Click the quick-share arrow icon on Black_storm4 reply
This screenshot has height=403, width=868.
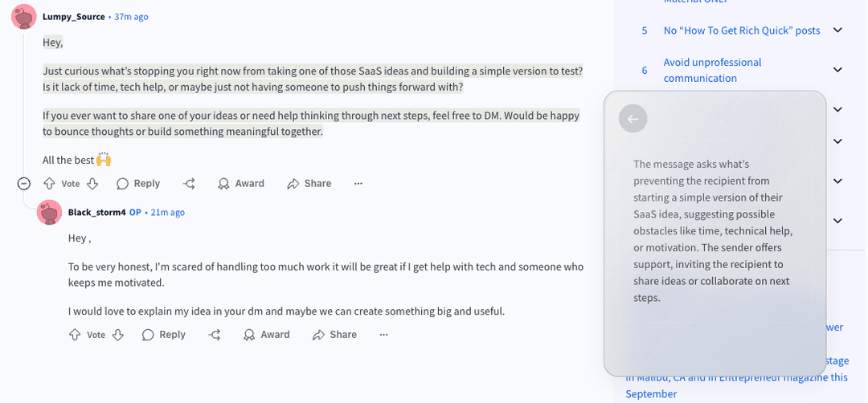[x=215, y=335]
